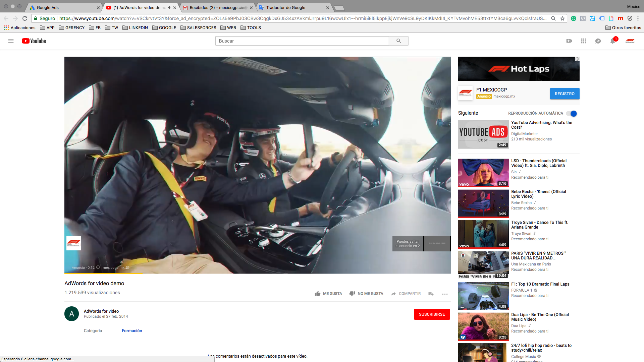Open the more actions ellipsis

pyautogui.click(x=445, y=294)
